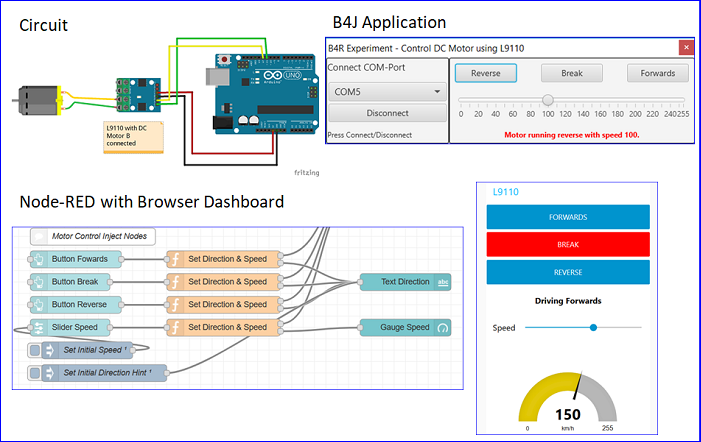Click the fritzing label under circuit

pos(307,173)
